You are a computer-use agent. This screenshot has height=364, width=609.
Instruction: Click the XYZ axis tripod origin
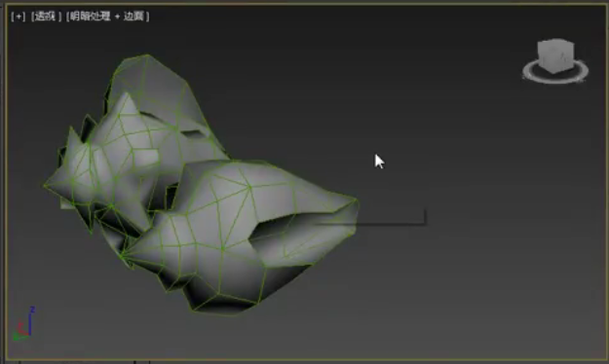(x=29, y=334)
